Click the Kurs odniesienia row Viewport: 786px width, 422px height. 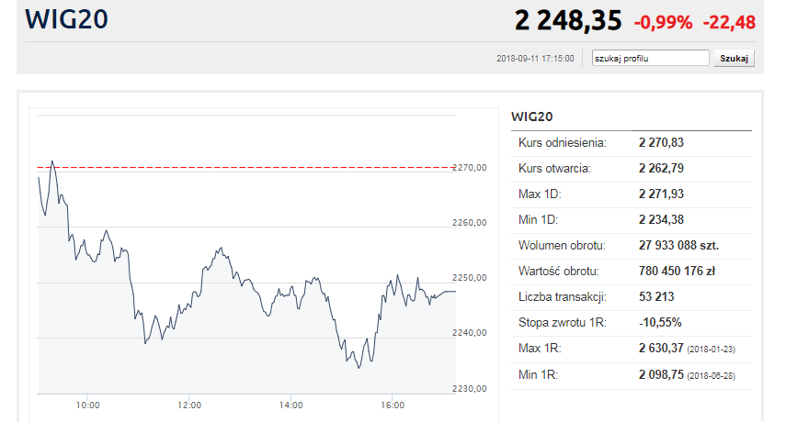[631, 143]
